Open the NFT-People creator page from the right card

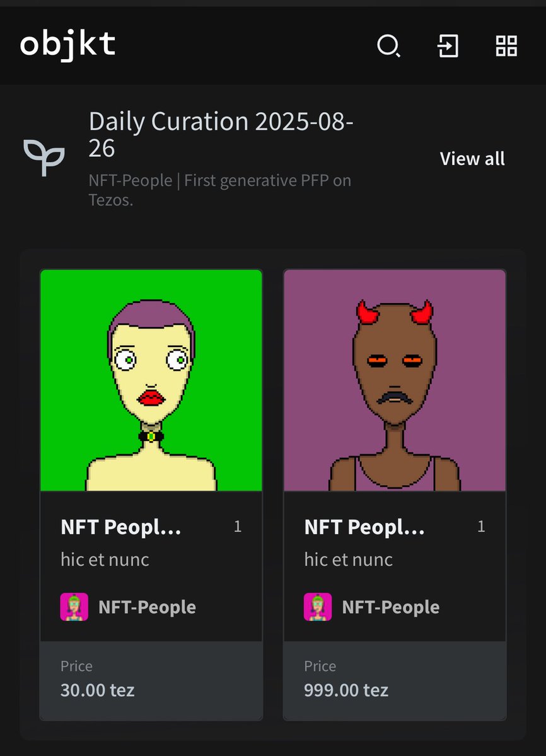390,607
